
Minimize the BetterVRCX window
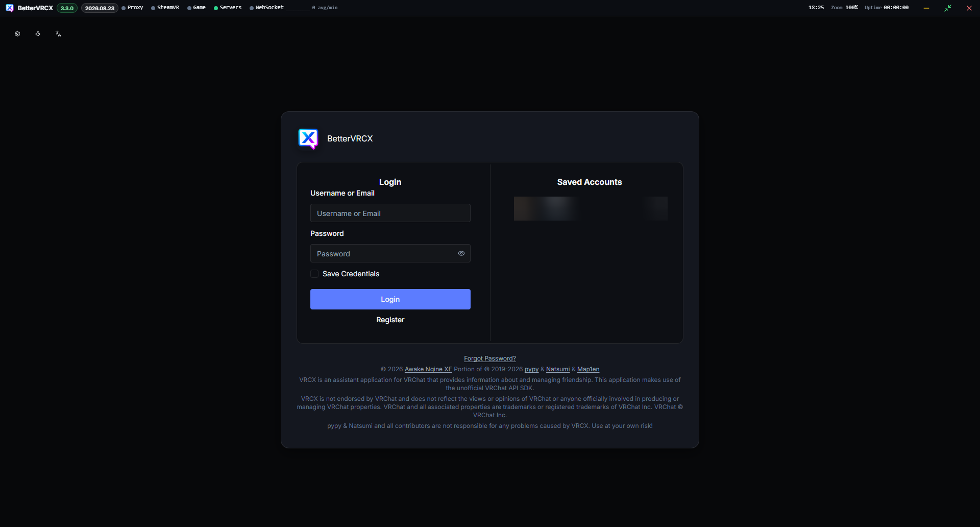926,8
